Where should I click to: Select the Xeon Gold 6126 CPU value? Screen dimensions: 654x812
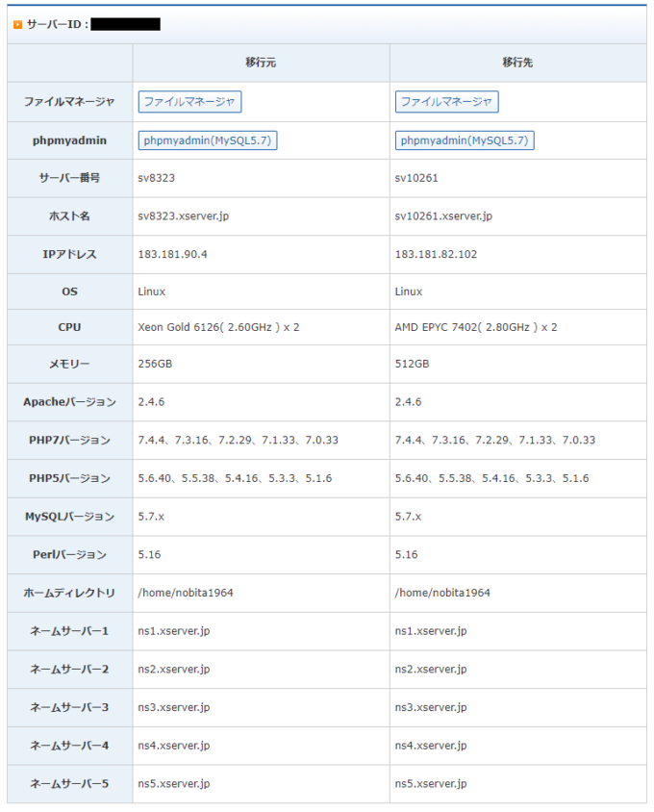[218, 327]
